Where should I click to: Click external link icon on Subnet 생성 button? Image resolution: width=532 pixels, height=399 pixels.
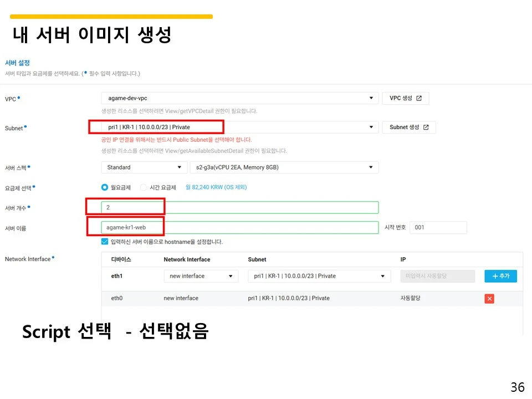point(426,127)
